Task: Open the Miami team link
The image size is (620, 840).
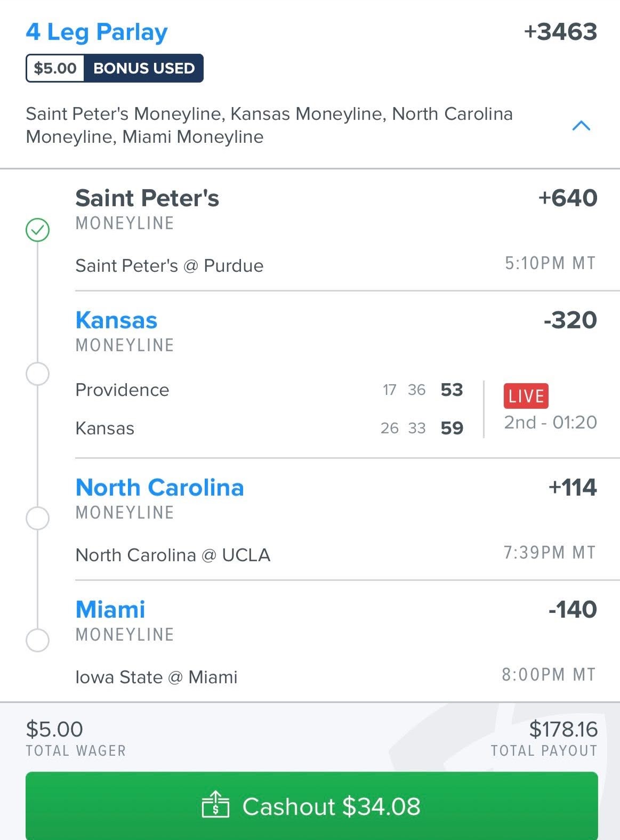Action: click(110, 610)
